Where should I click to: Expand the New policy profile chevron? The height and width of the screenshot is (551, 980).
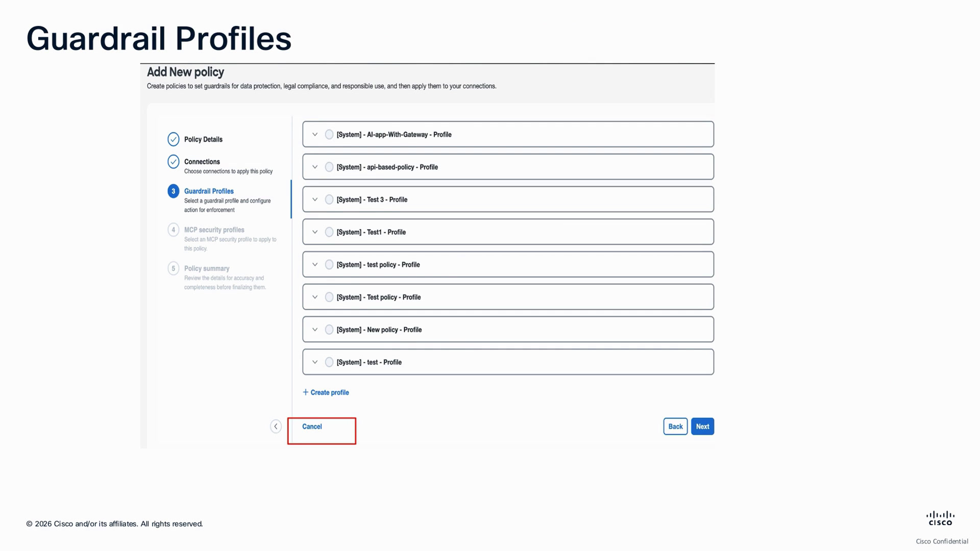[315, 330]
